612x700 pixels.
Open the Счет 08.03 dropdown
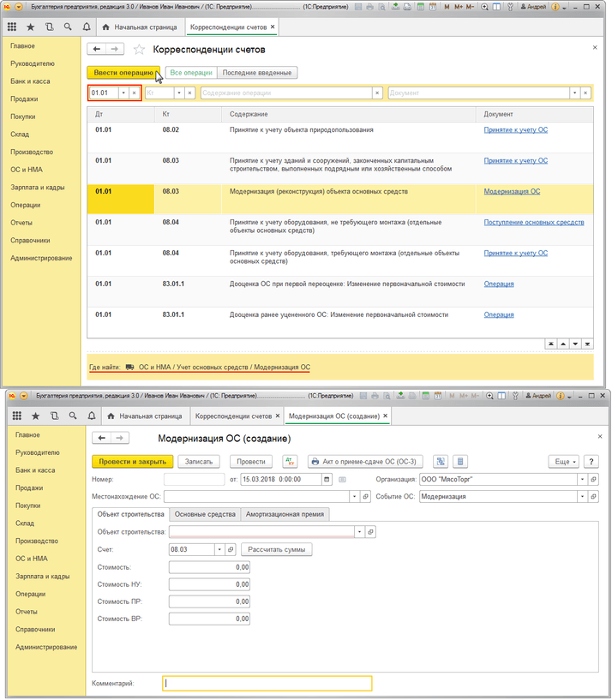(x=220, y=549)
